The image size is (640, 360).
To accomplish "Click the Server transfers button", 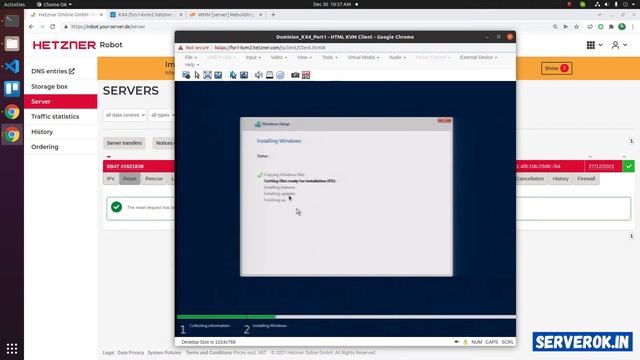I will [124, 143].
